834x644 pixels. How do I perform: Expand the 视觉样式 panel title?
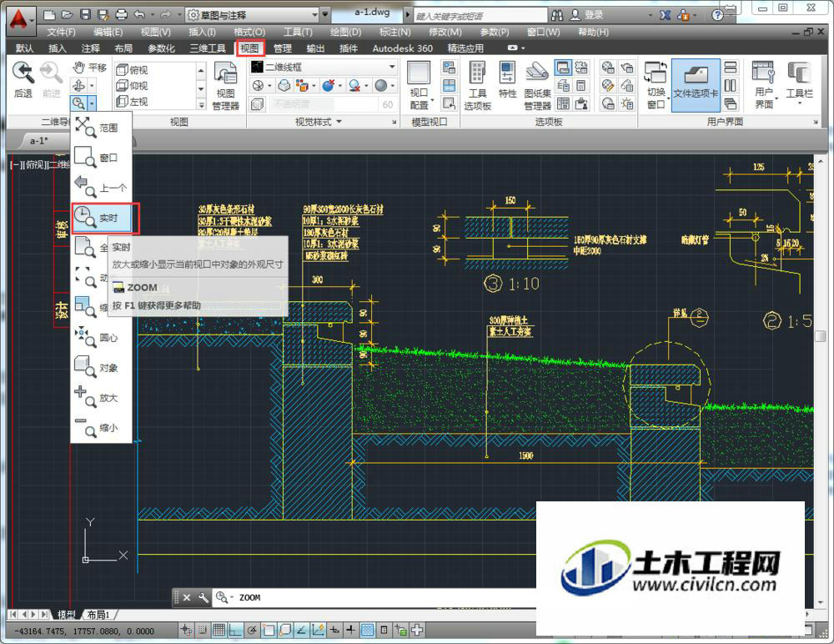click(x=318, y=122)
